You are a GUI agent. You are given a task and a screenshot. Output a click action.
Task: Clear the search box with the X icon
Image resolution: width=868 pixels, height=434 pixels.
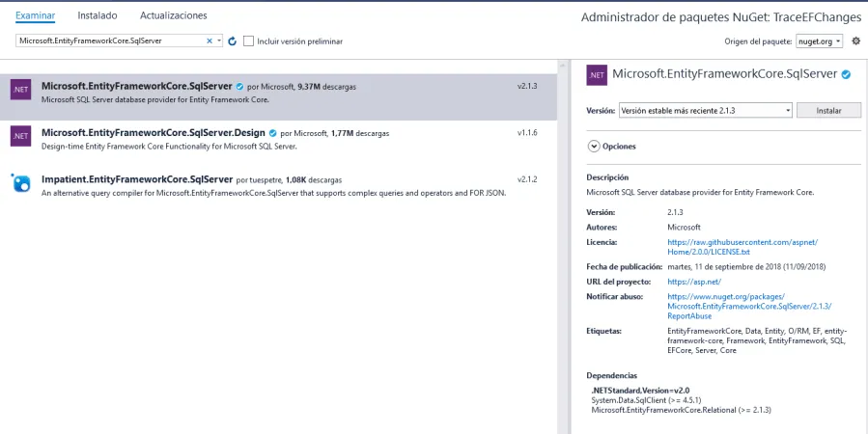[x=210, y=41]
